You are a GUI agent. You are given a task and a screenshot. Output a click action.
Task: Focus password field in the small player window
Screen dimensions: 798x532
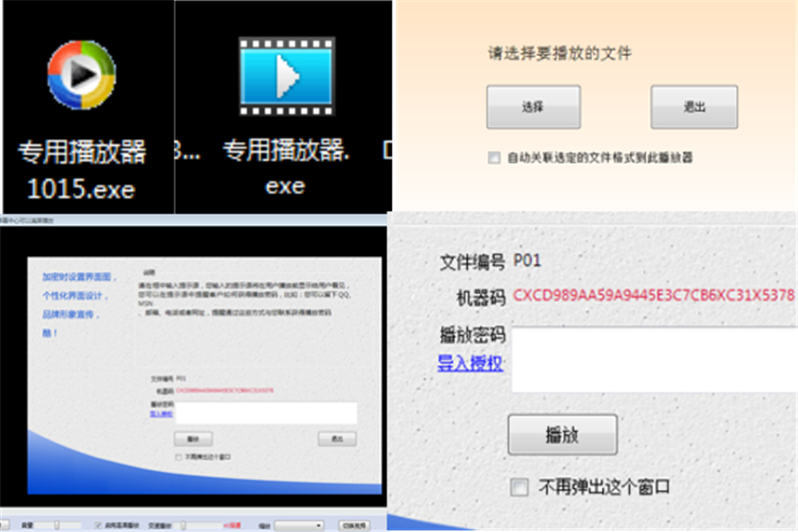point(266,413)
